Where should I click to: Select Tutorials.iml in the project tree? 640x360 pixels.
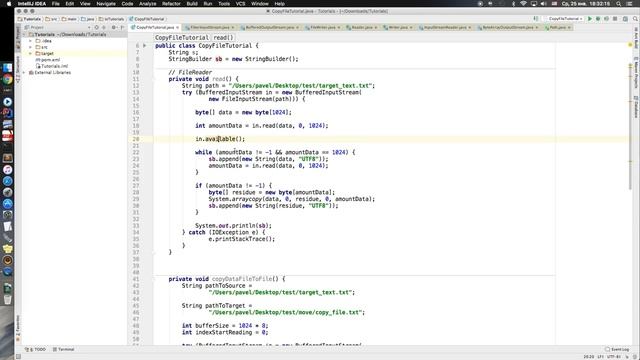coord(52,66)
